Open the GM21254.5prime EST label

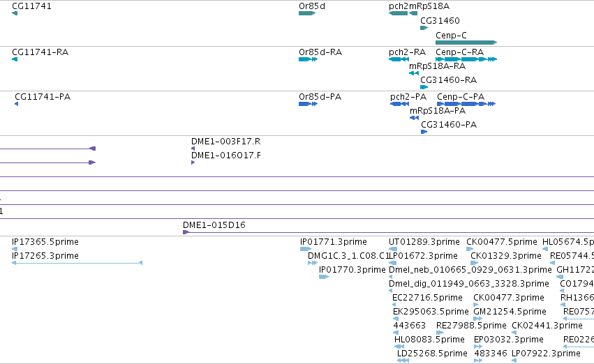[x=510, y=312]
